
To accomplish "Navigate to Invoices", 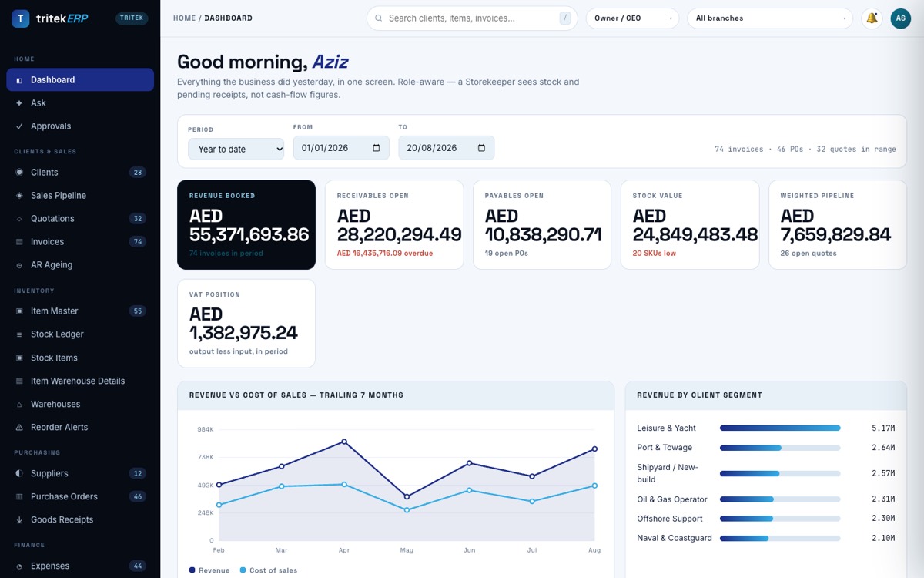I will click(x=80, y=242).
